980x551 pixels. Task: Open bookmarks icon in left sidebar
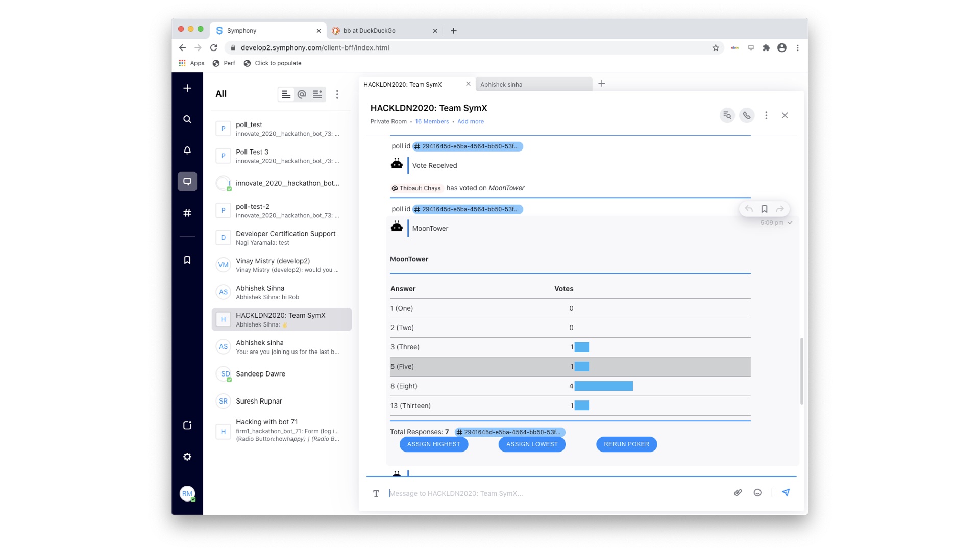[187, 260]
